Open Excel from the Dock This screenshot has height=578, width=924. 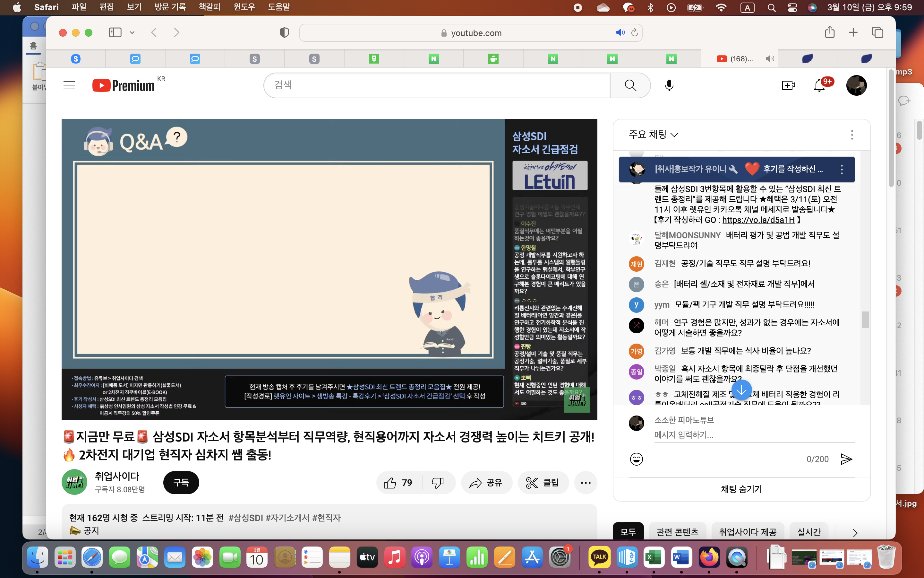click(x=654, y=557)
